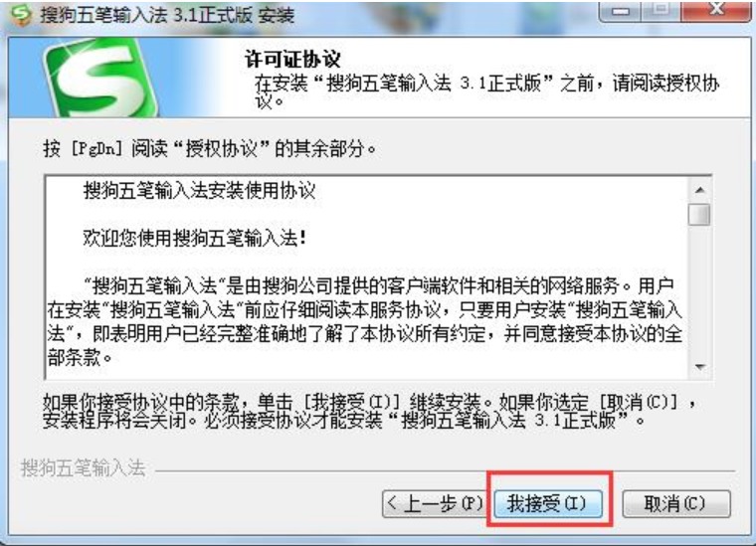The height and width of the screenshot is (546, 756).
Task: Click the 欢迎您使用搜狗五笔输入法 line
Action: [195, 238]
